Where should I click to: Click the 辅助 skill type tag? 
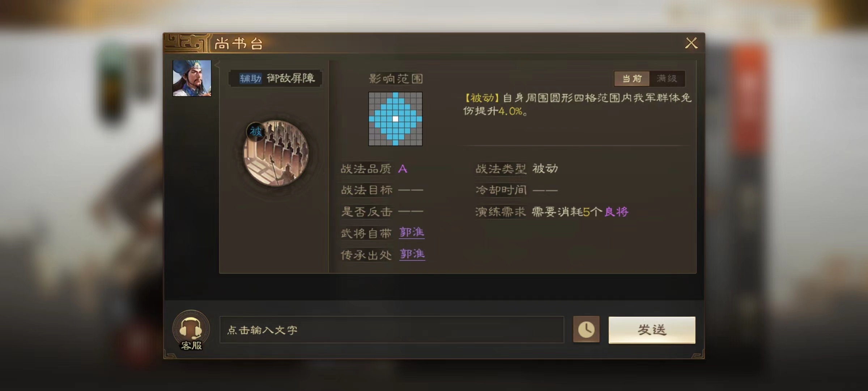(x=250, y=78)
